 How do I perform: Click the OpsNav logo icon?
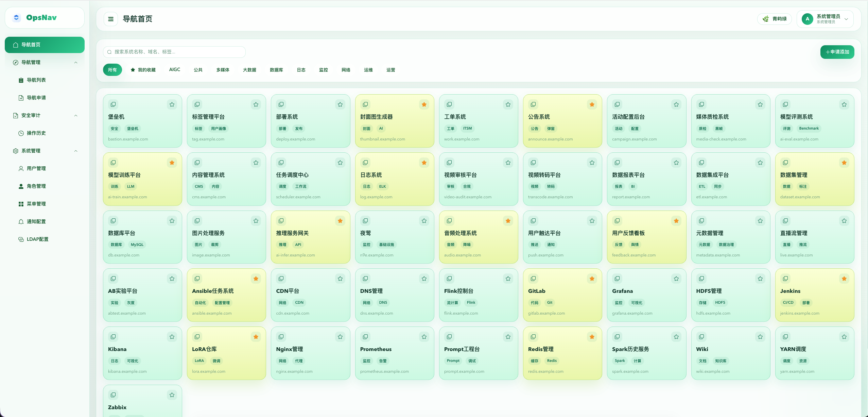point(16,18)
